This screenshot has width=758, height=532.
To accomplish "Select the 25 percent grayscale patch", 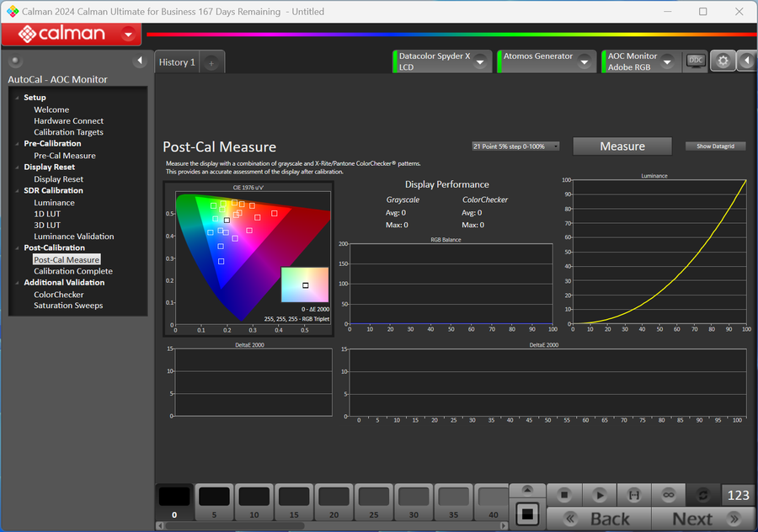I will pyautogui.click(x=374, y=503).
